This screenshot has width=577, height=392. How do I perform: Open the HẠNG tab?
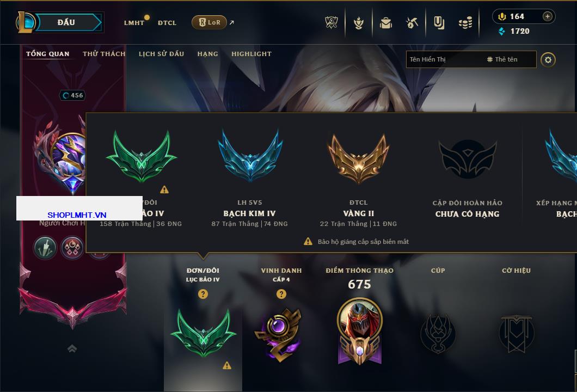click(x=207, y=54)
